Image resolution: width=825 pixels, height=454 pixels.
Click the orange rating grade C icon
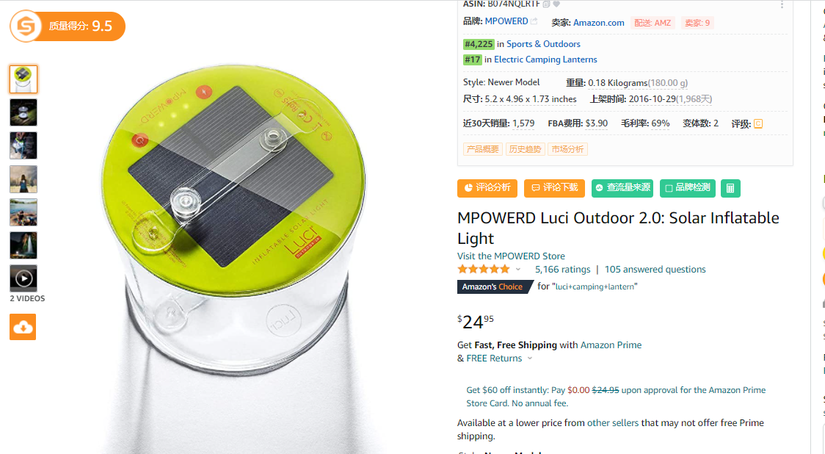[758, 124]
